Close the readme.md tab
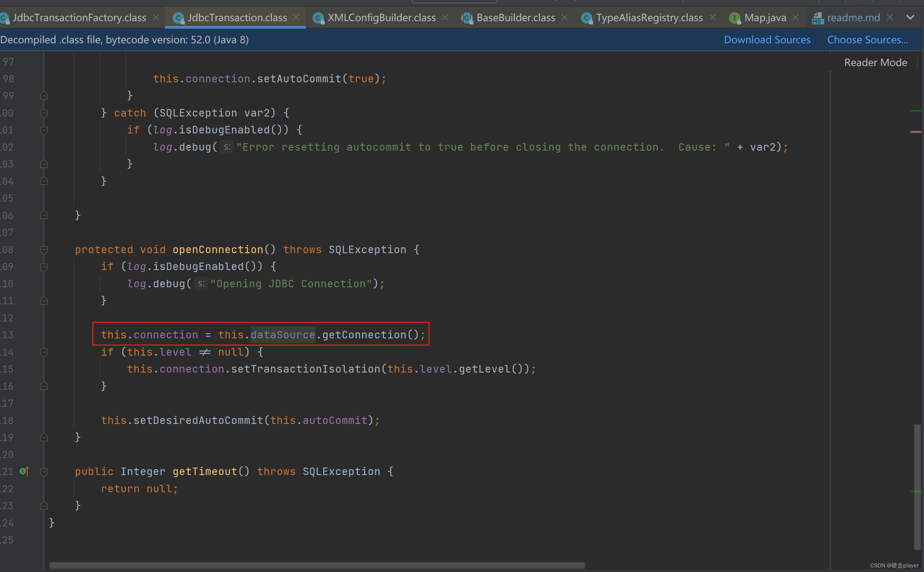The height and width of the screenshot is (572, 924). click(x=890, y=17)
